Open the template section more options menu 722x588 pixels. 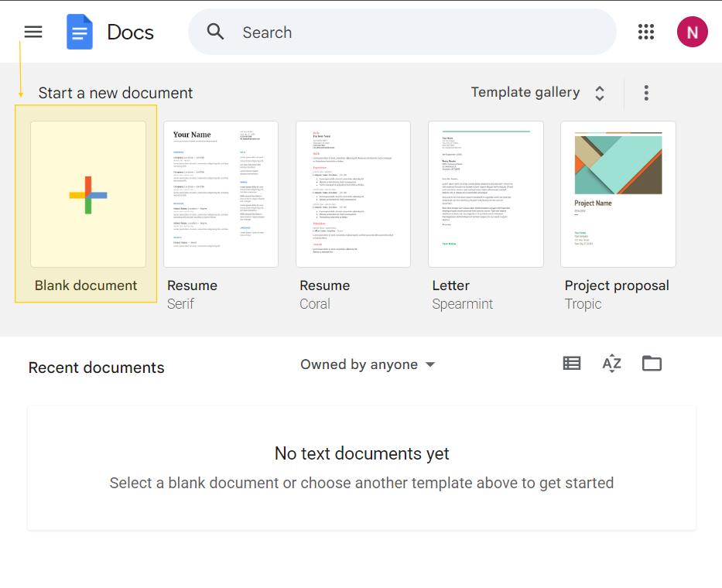click(646, 93)
